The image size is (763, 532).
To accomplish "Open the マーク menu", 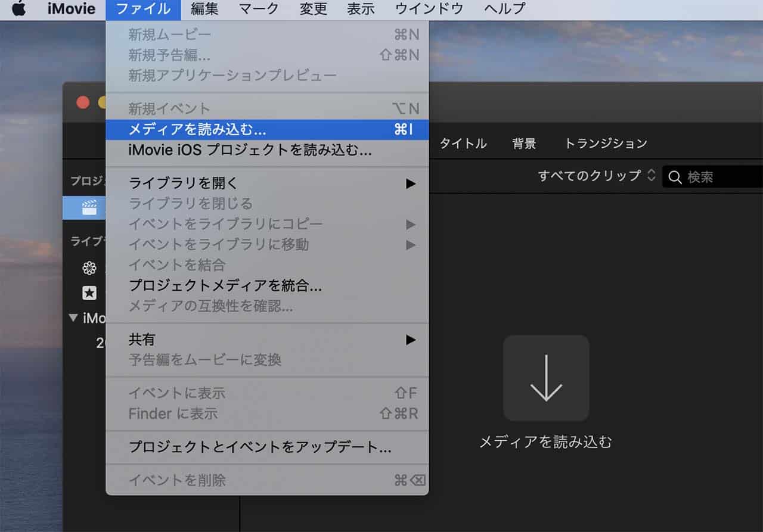I will click(x=259, y=9).
